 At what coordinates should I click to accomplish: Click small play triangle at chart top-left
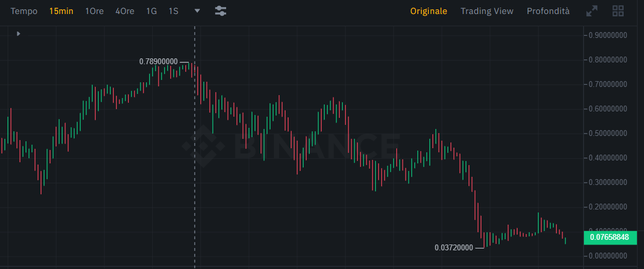[19, 34]
